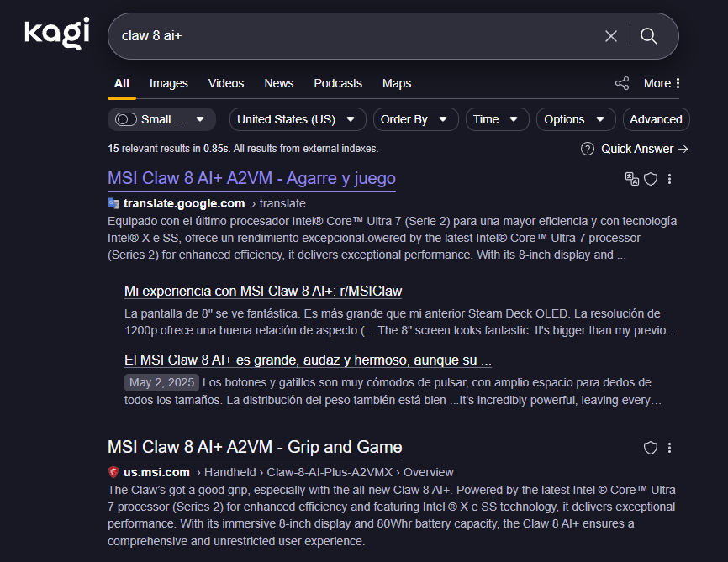Expand the Options dropdown
The height and width of the screenshot is (562, 728).
[x=575, y=119]
